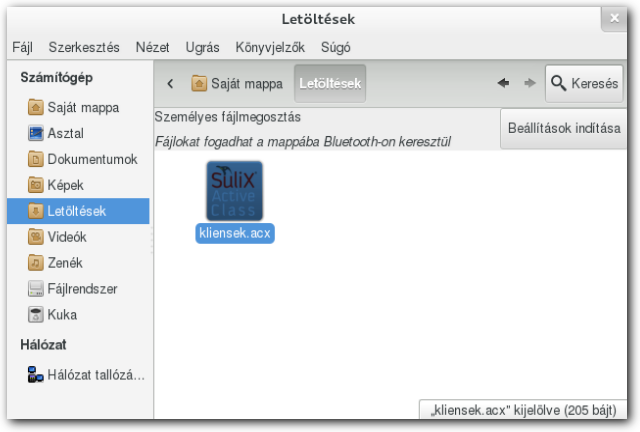
Task: Click the Asztal desktop icon in sidebar
Action: point(36,134)
